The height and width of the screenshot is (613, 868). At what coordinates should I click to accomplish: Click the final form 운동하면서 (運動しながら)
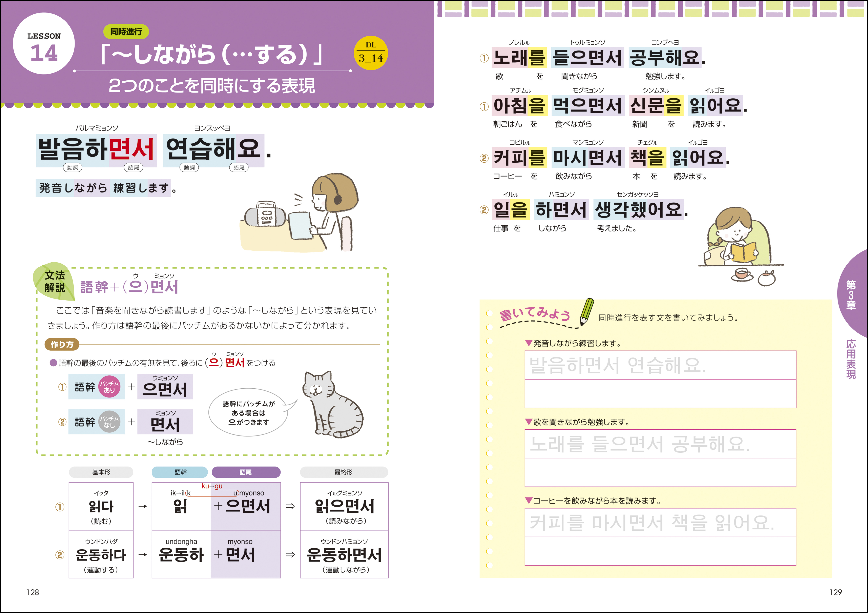click(x=344, y=554)
